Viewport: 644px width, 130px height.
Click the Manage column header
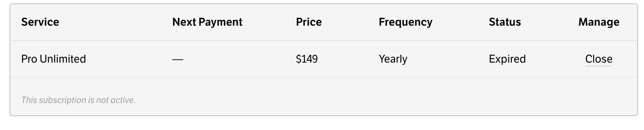(x=599, y=22)
